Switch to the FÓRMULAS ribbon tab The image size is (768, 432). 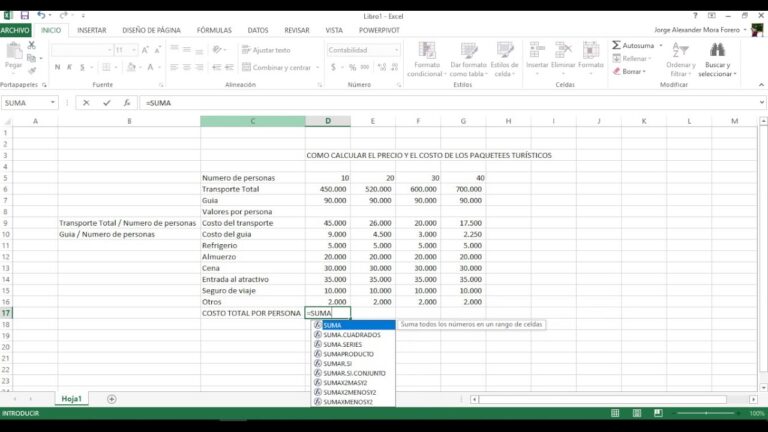tap(214, 31)
